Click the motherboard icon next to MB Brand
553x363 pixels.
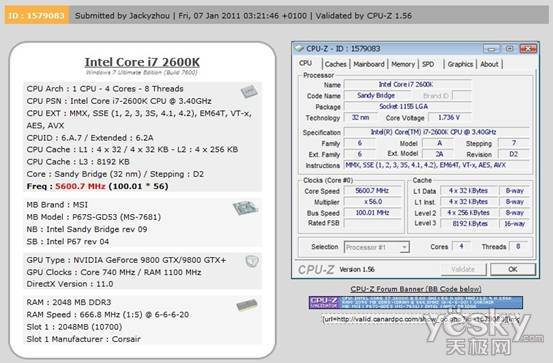[245, 208]
